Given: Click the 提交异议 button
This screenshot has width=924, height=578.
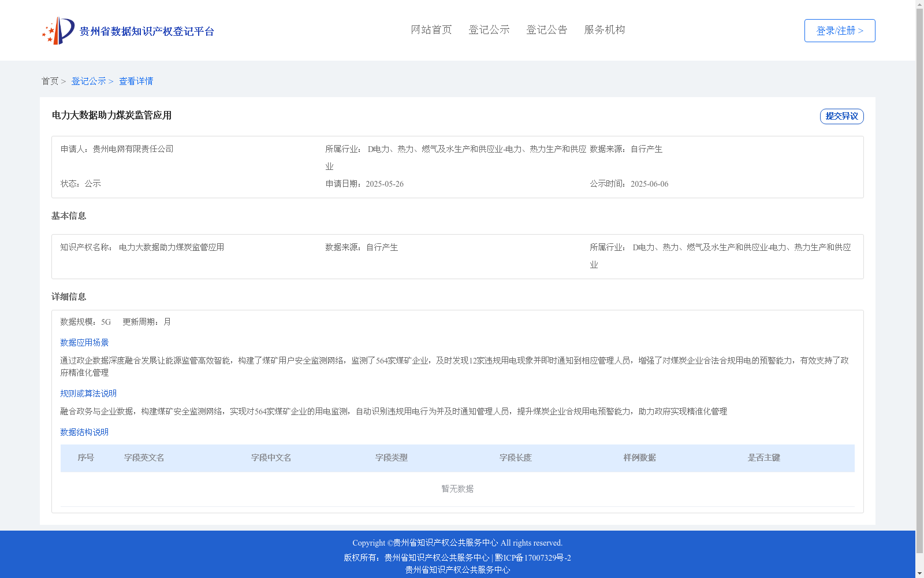Looking at the screenshot, I should (x=842, y=116).
